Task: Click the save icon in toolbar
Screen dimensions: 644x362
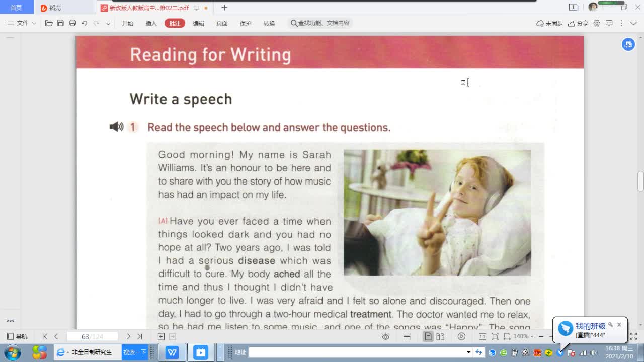Action: click(x=60, y=23)
